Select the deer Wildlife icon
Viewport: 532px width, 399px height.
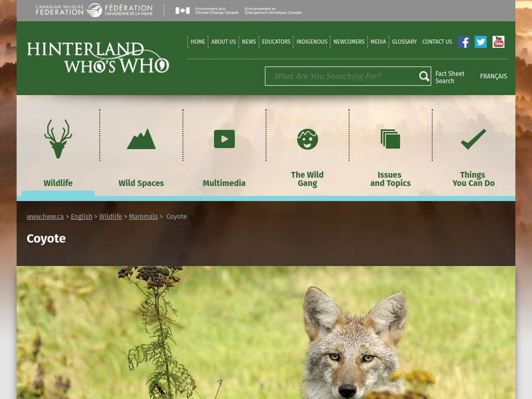(x=58, y=139)
